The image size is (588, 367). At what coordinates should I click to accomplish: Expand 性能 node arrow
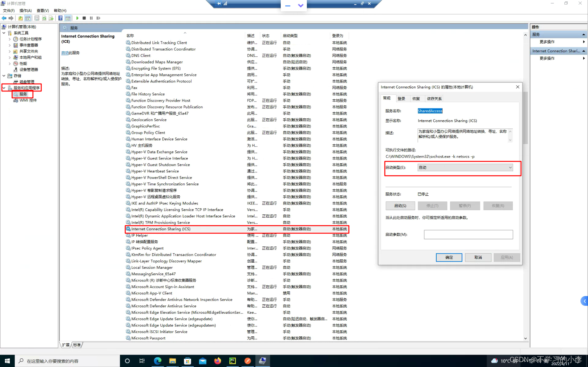point(10,63)
